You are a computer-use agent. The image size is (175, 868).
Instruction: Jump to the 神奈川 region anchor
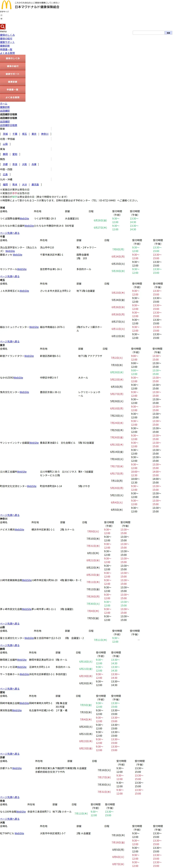point(45,134)
